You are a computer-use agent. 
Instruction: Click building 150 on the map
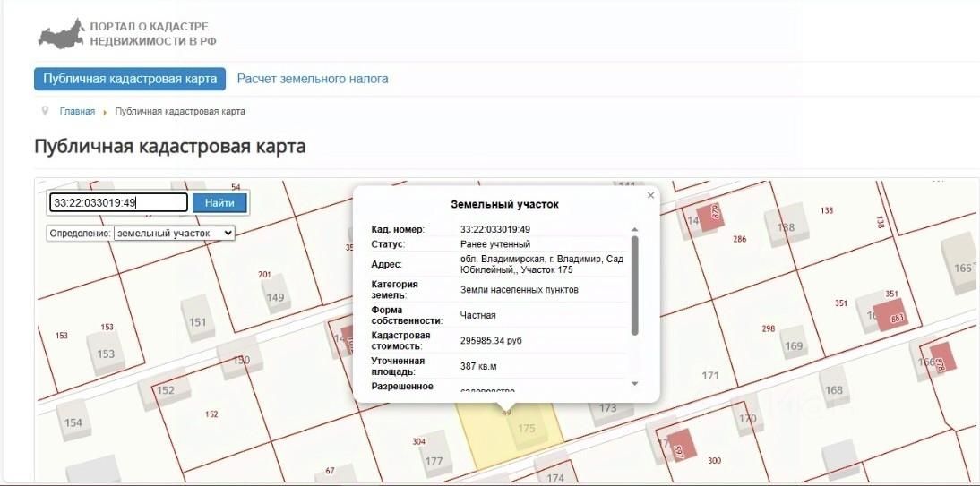(241, 359)
